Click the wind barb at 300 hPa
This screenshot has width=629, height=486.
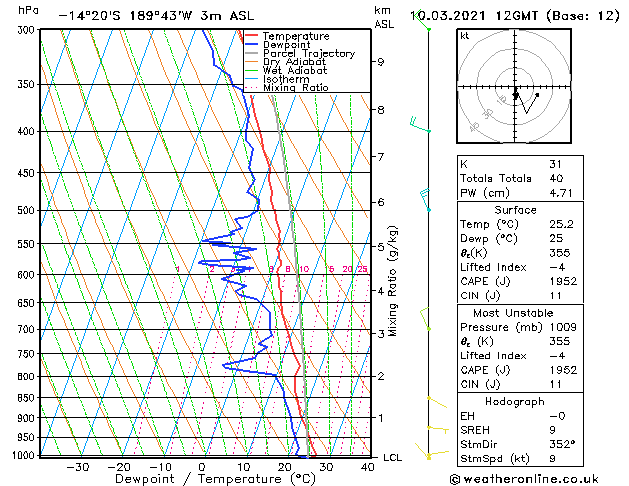coord(422,20)
